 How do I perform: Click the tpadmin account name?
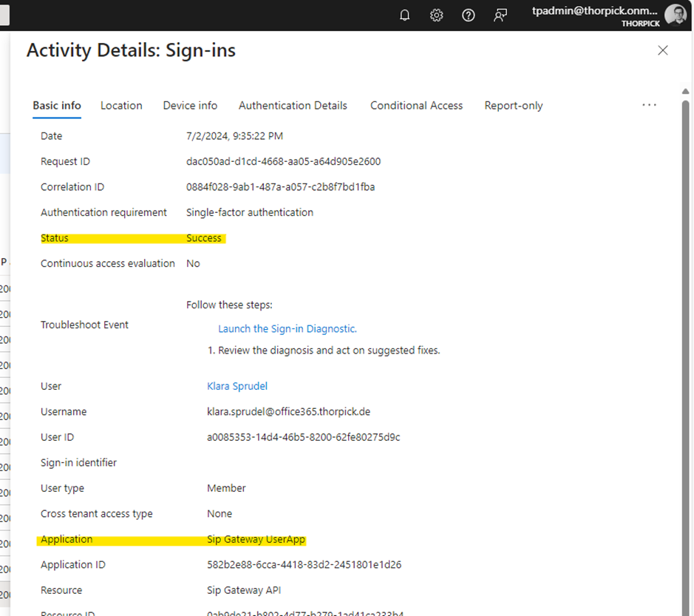(x=594, y=10)
